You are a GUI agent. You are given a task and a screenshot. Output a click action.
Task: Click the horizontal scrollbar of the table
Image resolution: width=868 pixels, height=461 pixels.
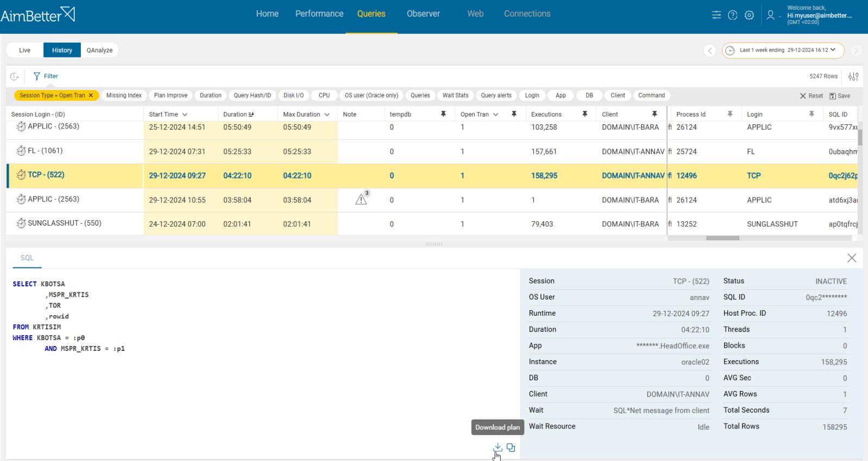point(723,238)
